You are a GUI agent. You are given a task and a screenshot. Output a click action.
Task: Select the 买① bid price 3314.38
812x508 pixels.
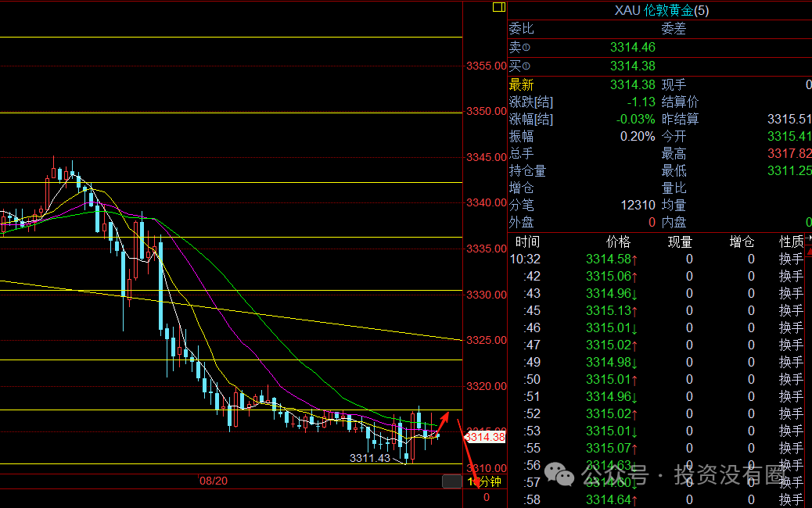tap(632, 66)
